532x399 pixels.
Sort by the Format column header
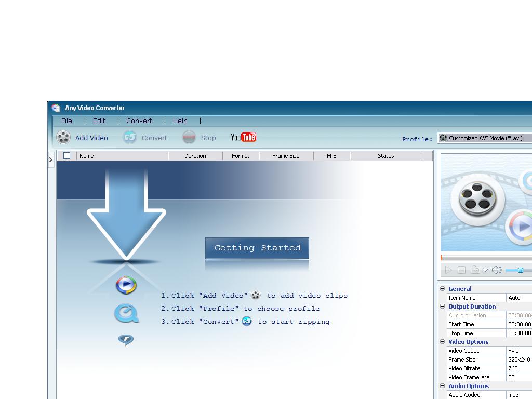[241, 156]
